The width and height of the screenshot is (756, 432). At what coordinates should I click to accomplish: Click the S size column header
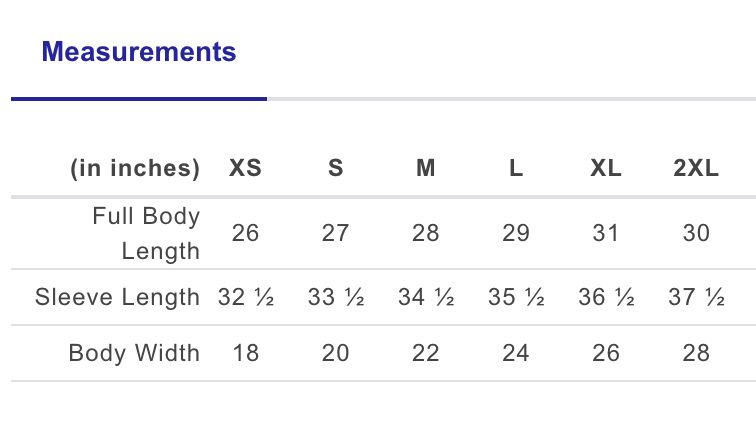click(x=336, y=169)
